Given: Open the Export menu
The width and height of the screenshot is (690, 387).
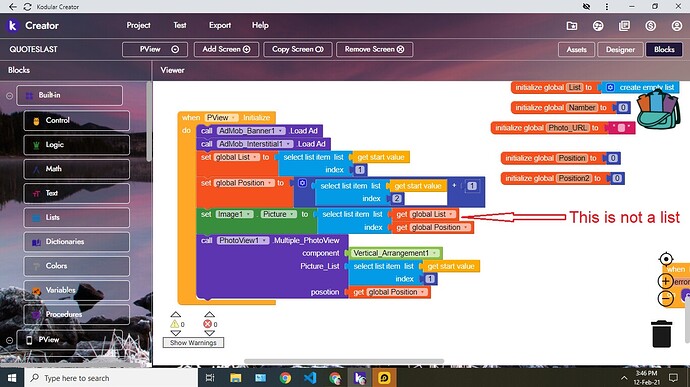Looking at the screenshot, I should 220,26.
